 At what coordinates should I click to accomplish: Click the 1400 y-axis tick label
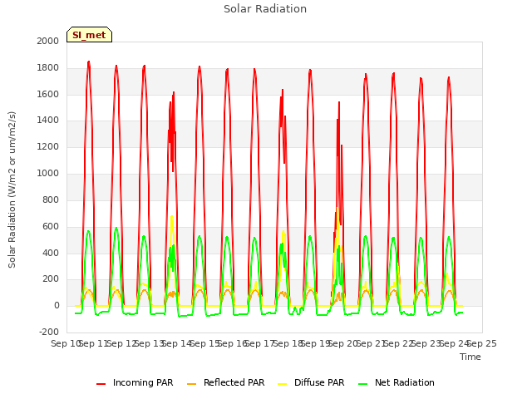click(48, 120)
